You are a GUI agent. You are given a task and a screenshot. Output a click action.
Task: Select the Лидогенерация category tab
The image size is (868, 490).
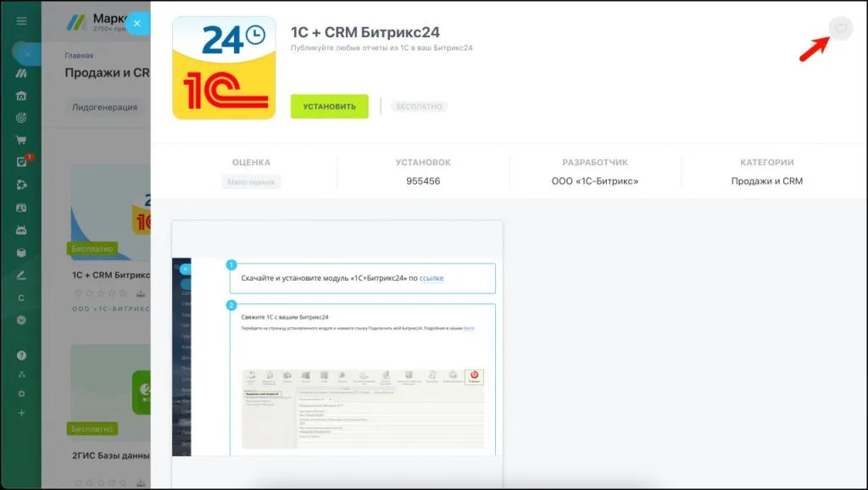104,108
